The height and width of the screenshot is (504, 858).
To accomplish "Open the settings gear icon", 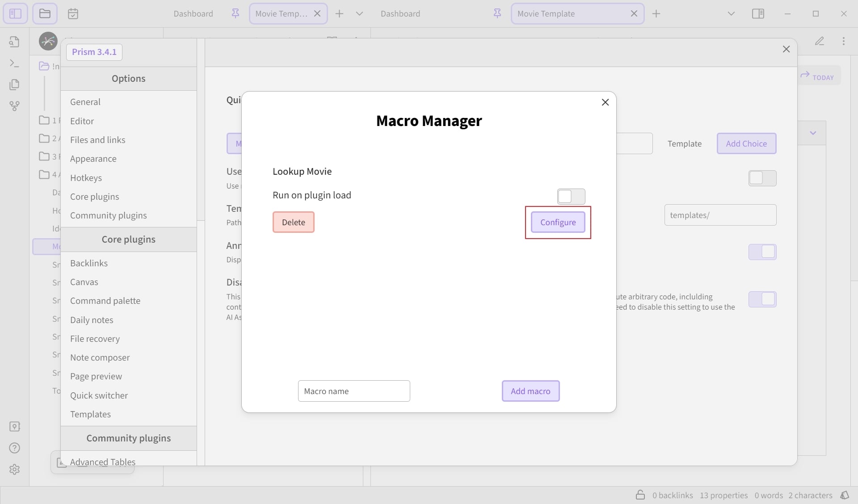I will (x=14, y=469).
